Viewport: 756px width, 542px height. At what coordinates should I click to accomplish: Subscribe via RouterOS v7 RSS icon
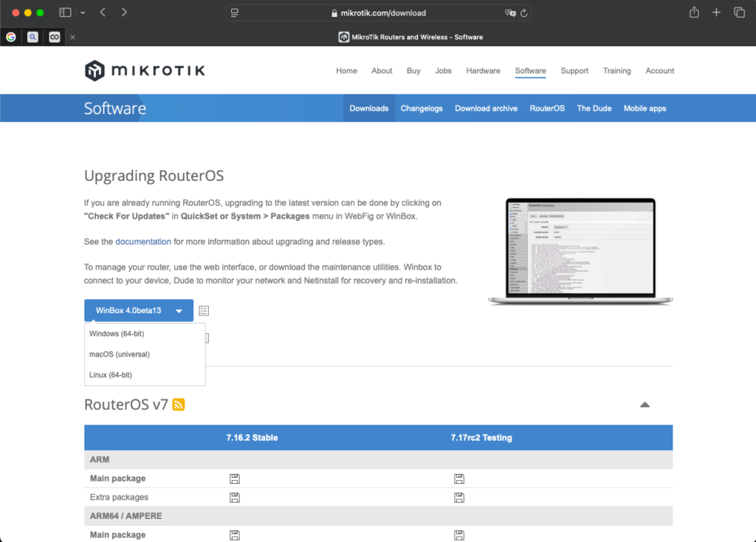[179, 405]
